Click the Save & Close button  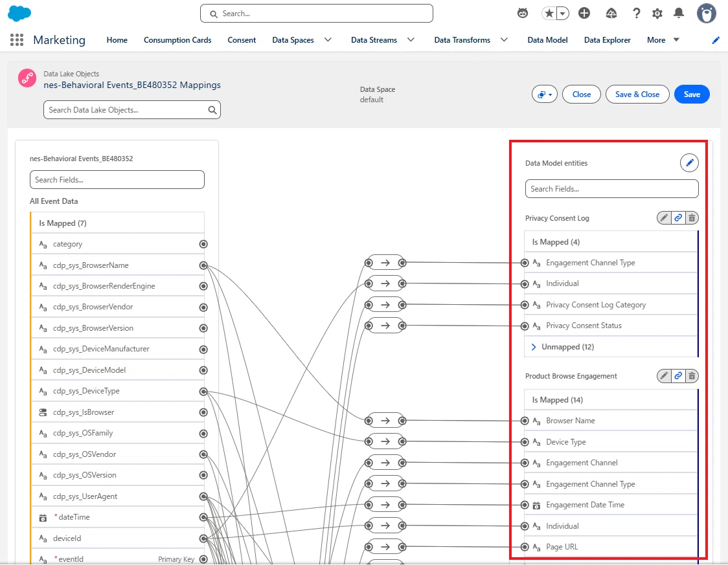pos(637,94)
